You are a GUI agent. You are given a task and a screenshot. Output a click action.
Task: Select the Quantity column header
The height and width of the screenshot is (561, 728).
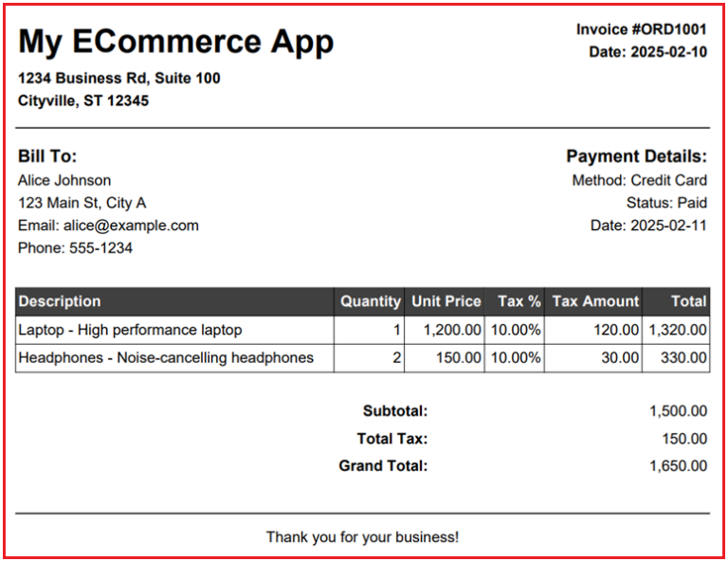coord(370,301)
